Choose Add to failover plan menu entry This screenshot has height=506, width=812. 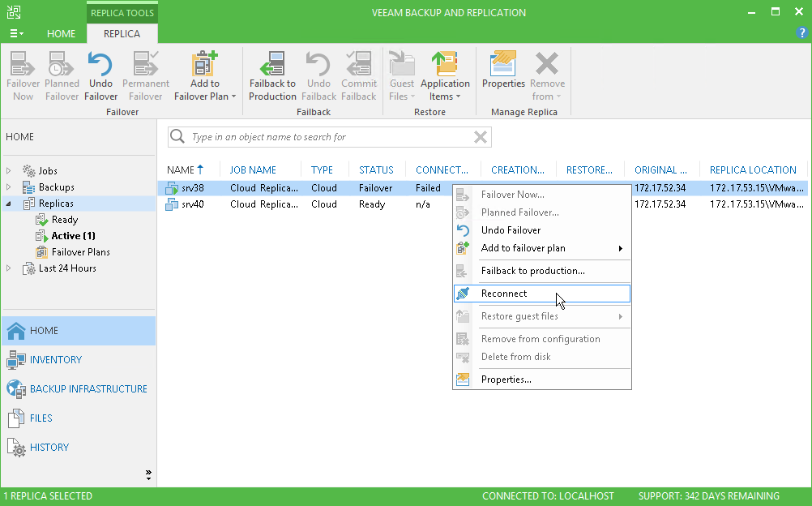[542, 248]
